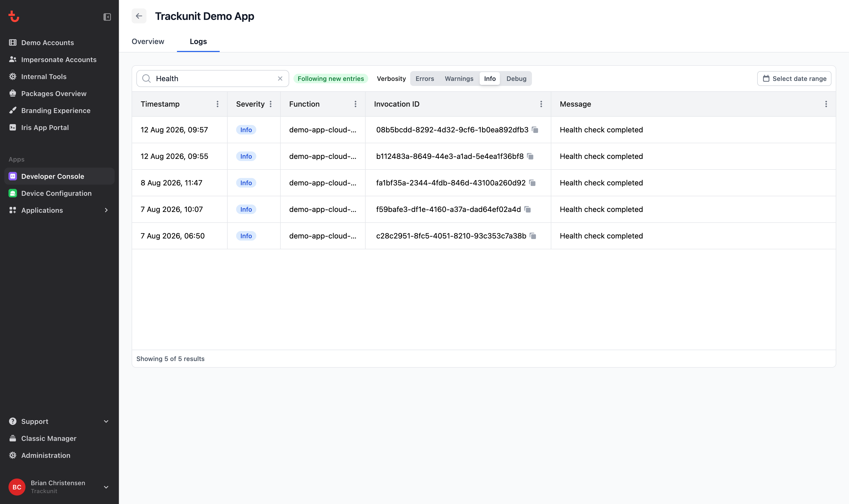Click the Support question mark icon

point(12,422)
